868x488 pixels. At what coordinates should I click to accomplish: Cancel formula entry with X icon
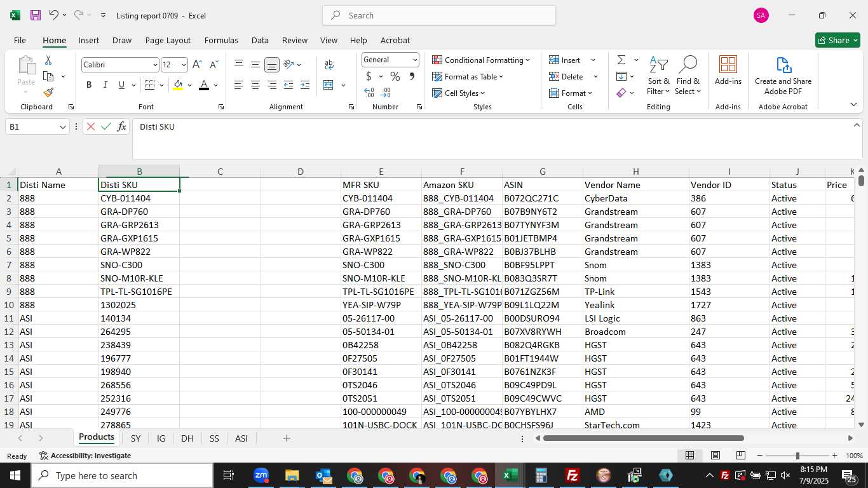91,126
